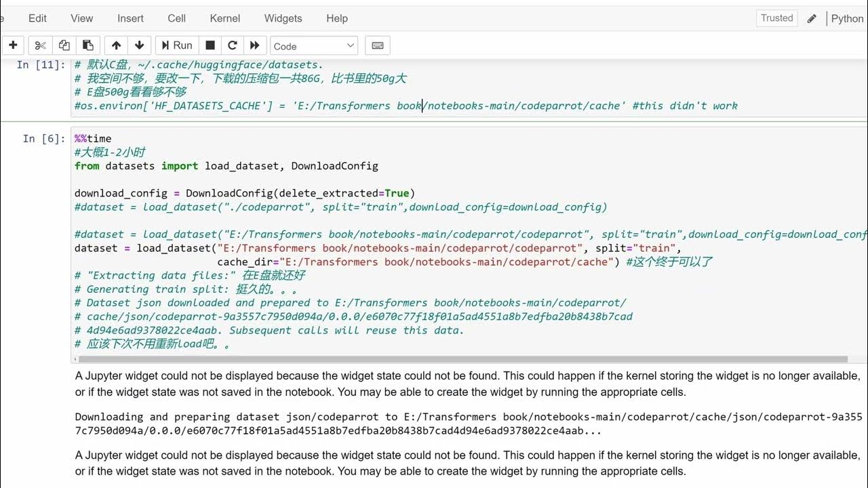Paste cells below icon
This screenshot has width=868, height=488.
[88, 45]
